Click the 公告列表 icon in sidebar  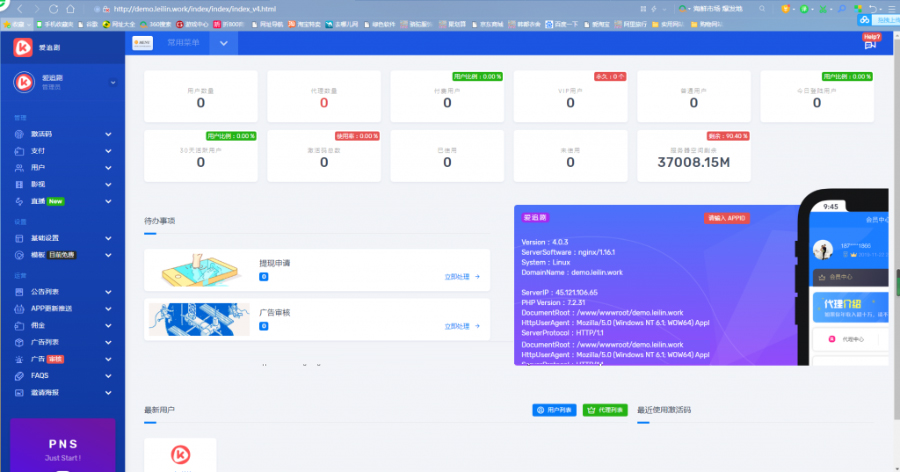19,292
